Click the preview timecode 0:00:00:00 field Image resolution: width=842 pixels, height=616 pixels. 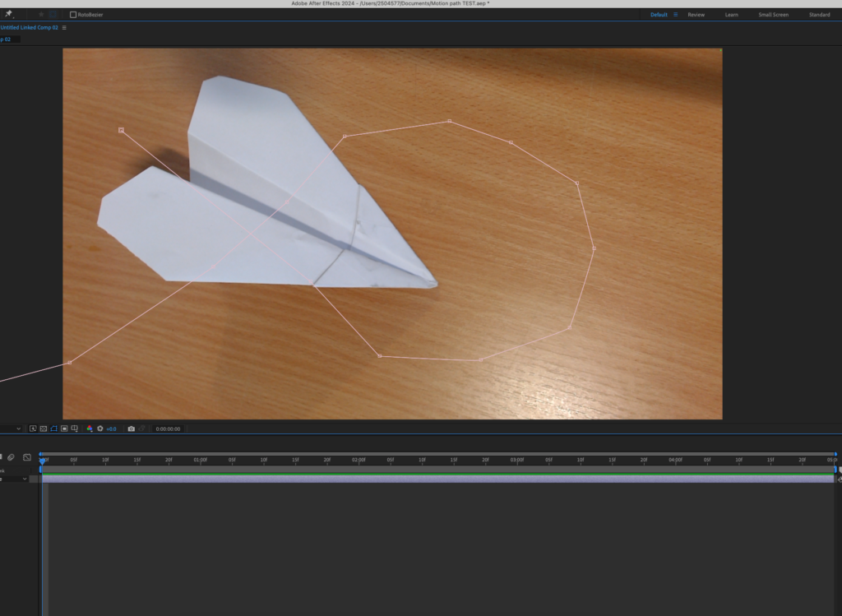coord(168,428)
